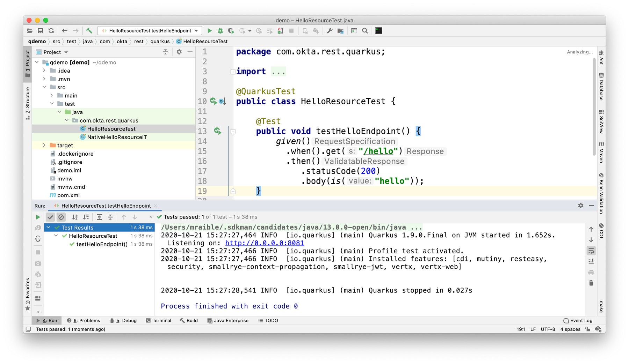The height and width of the screenshot is (364, 629).
Task: Click the green Run button in main toolbar
Action: pos(210,31)
